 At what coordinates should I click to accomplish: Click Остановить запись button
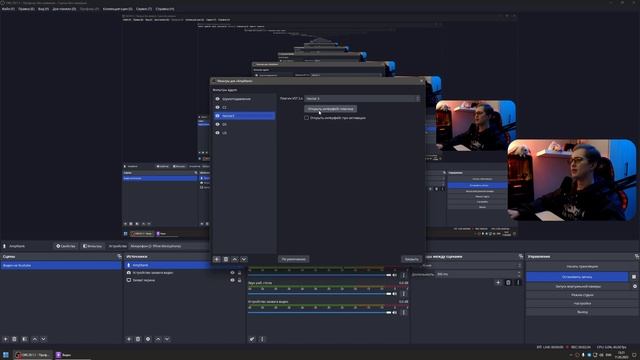tap(577, 277)
